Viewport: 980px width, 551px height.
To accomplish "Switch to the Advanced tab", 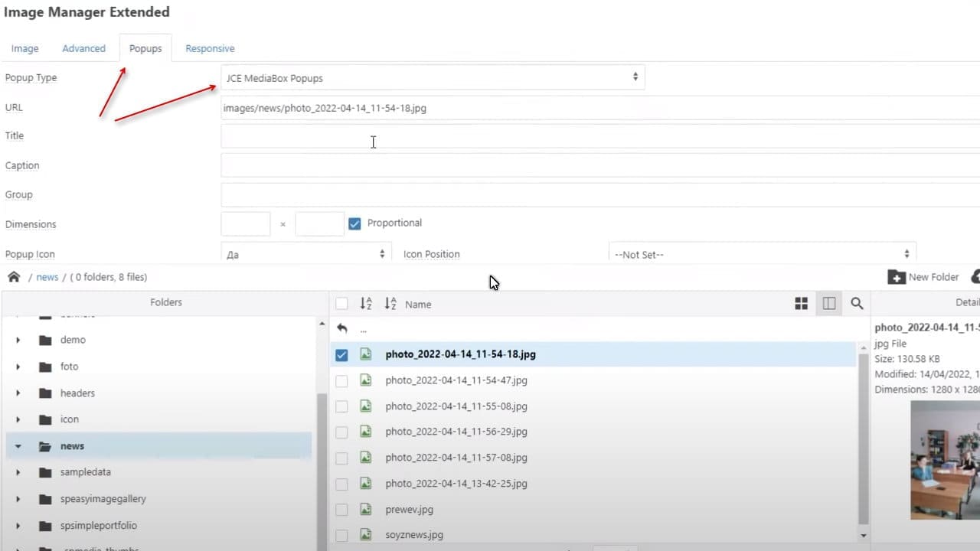I will click(x=83, y=48).
